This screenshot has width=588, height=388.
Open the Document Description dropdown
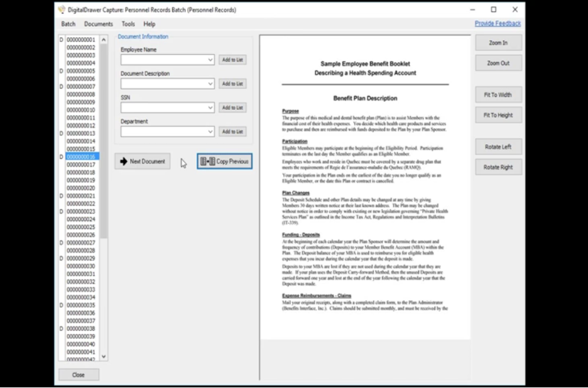point(210,84)
